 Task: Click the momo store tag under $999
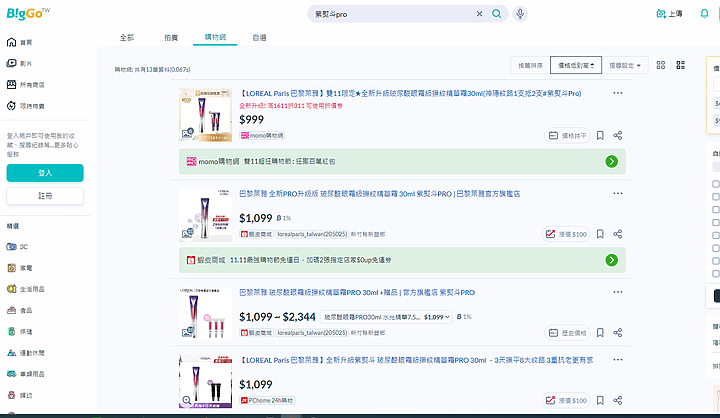point(262,136)
